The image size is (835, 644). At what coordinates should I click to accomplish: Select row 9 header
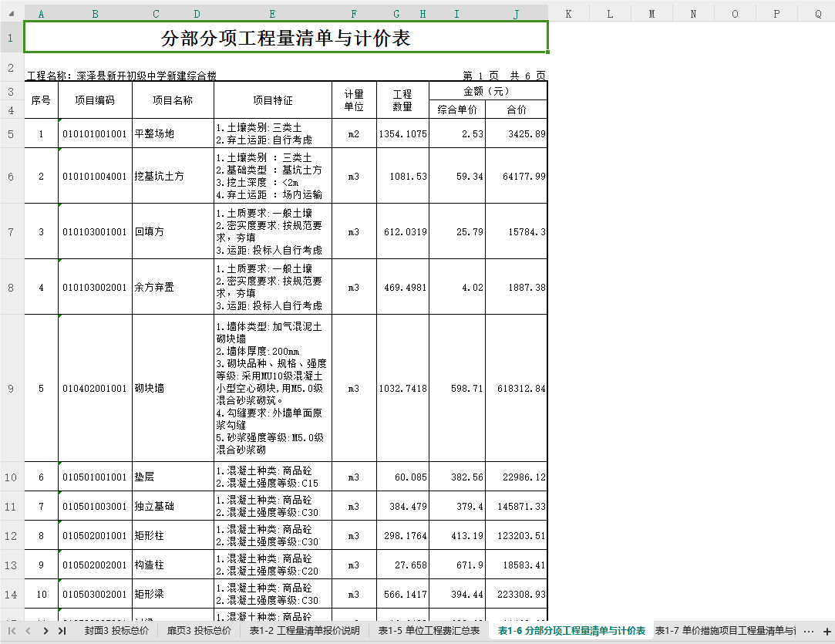[11, 388]
